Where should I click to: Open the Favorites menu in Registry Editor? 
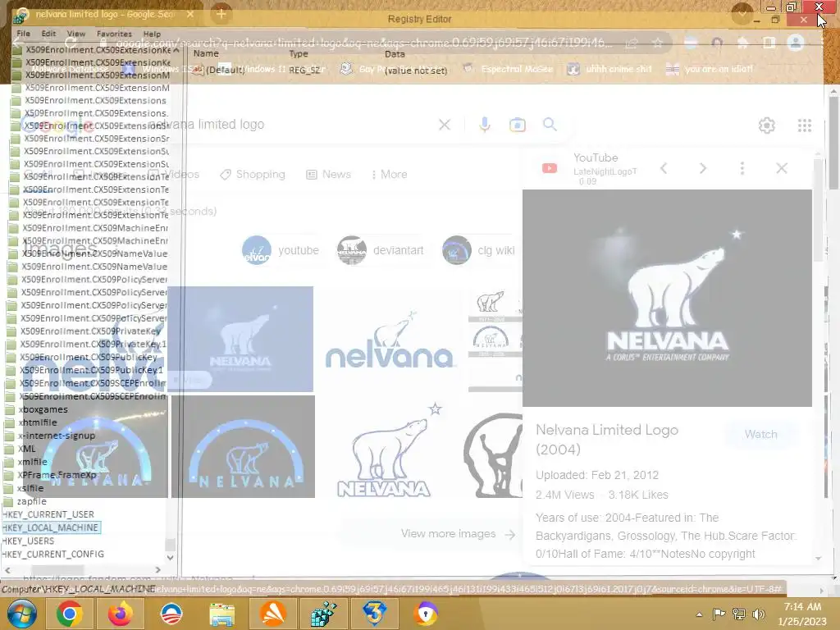tap(114, 33)
